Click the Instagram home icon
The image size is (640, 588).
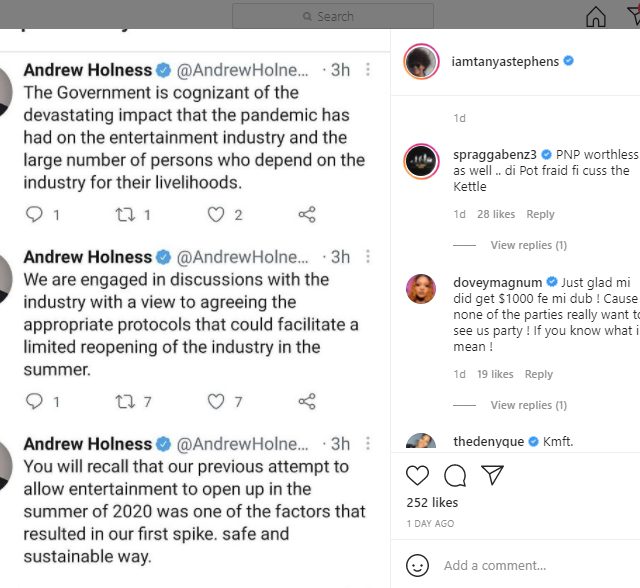pyautogui.click(x=596, y=17)
